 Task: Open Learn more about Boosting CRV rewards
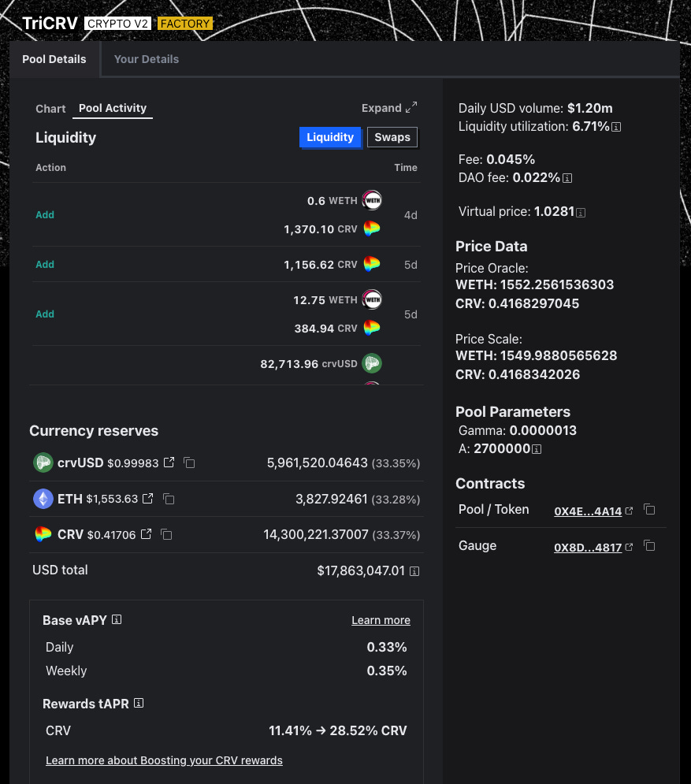coord(164,760)
